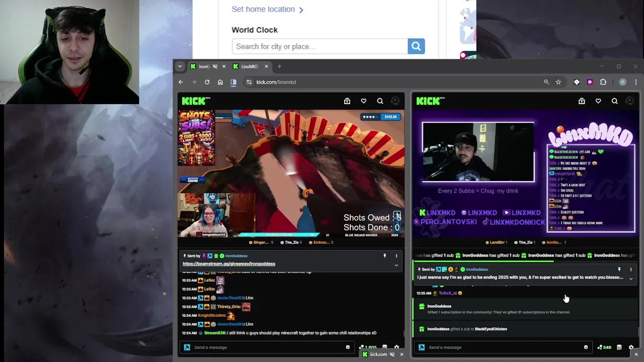Open search in the right Kick header
Image resolution: width=644 pixels, height=362 pixels.
click(x=615, y=101)
